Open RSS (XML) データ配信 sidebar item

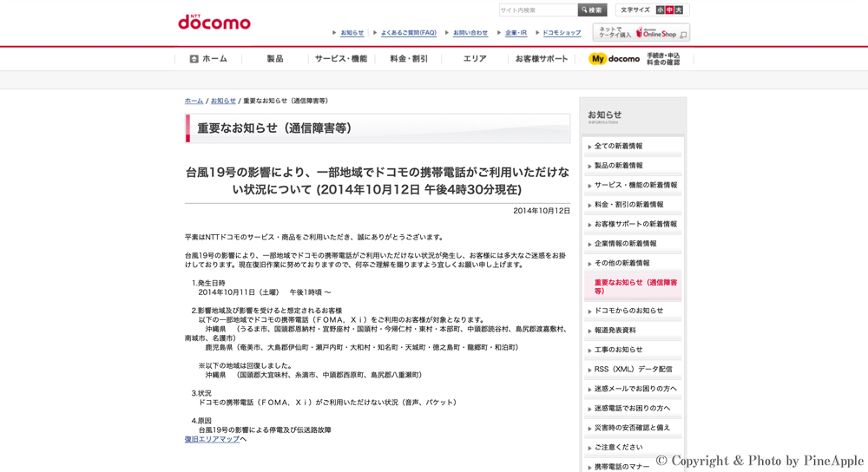[x=633, y=370]
